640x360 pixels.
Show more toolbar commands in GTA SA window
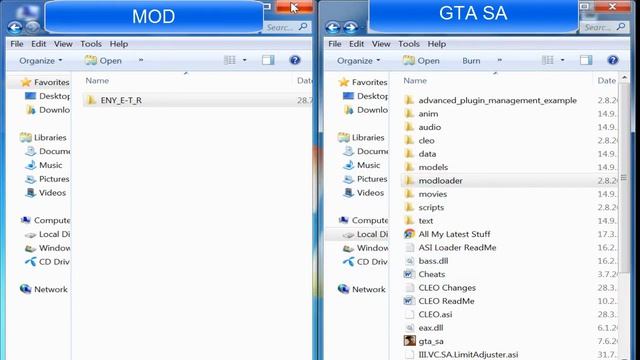point(499,60)
